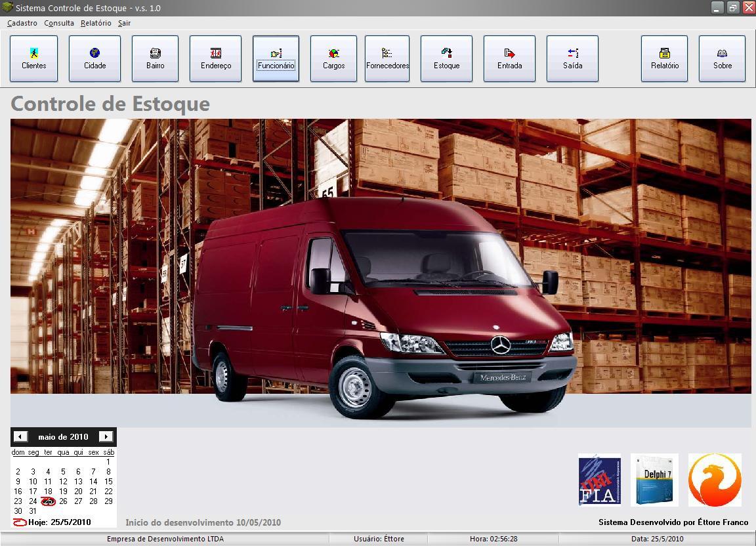Click the Sair menu

coord(125,23)
